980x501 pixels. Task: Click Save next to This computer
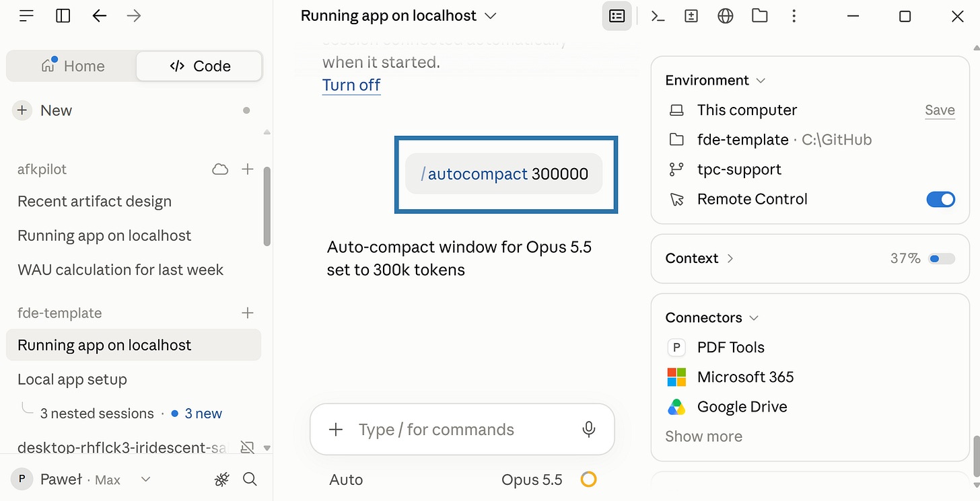(x=940, y=110)
